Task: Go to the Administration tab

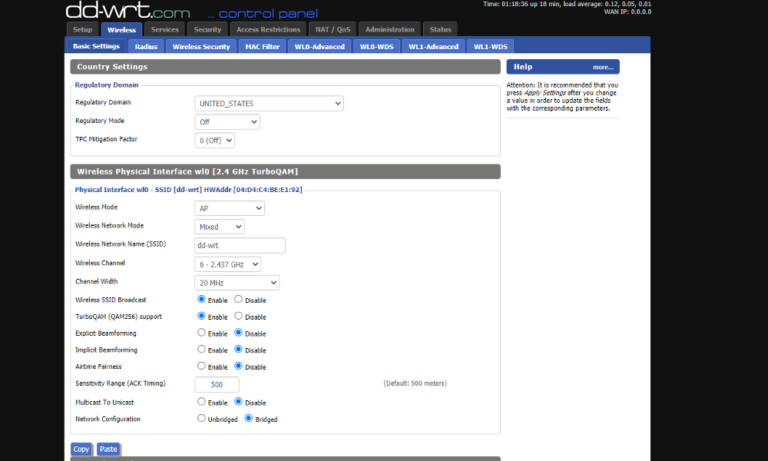Action: [389, 30]
